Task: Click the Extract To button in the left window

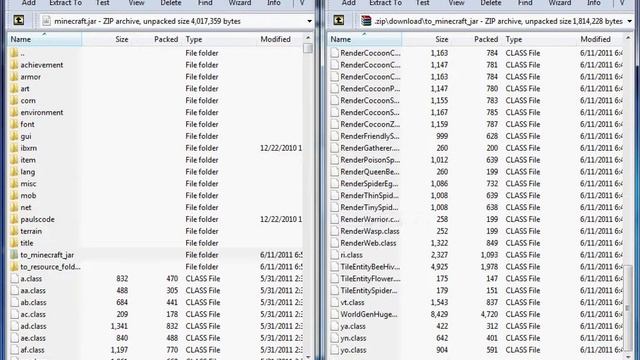Action: (x=65, y=3)
